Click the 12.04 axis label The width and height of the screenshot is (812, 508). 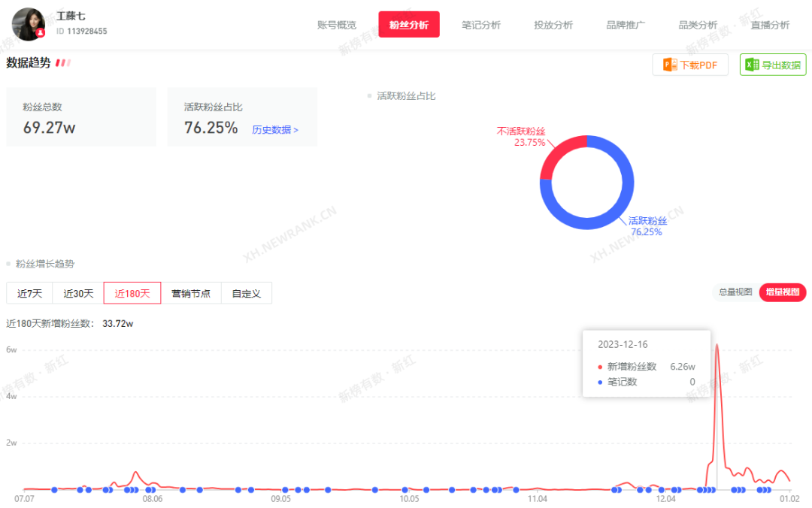tap(666, 499)
